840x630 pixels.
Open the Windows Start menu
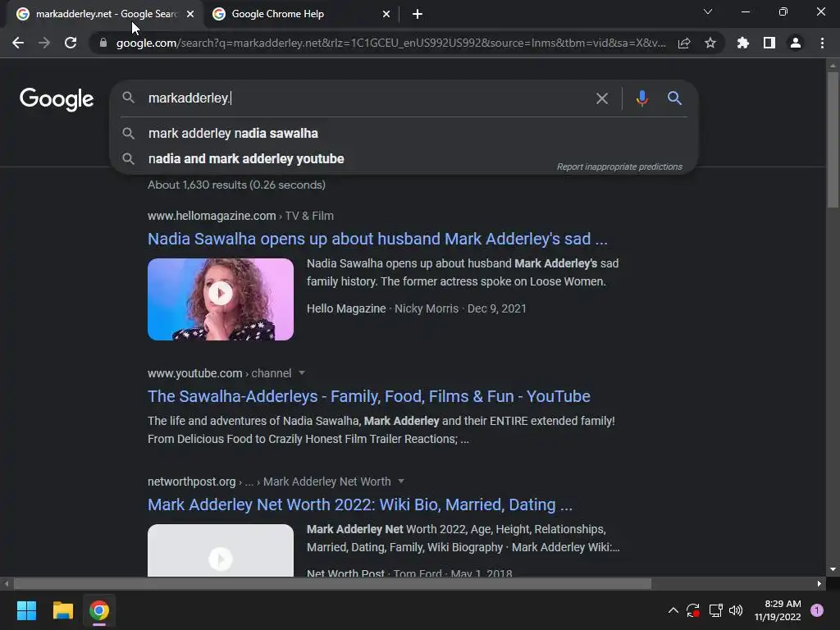pos(26,610)
